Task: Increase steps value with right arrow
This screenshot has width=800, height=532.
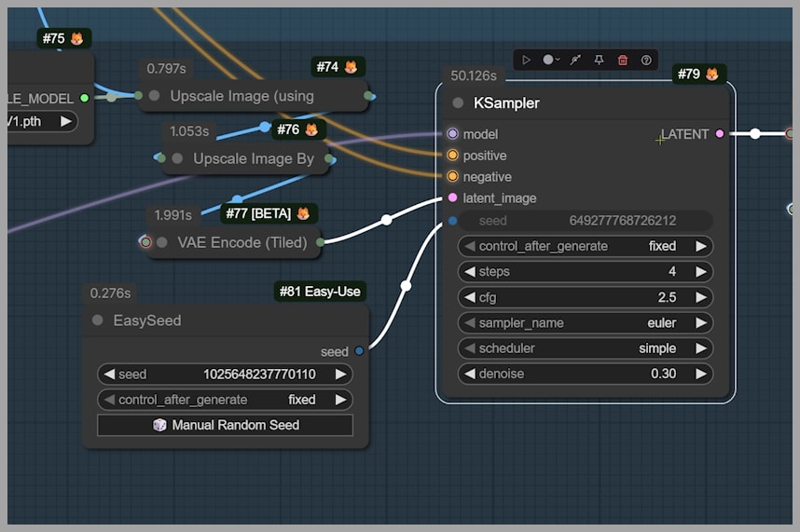Action: (x=702, y=272)
